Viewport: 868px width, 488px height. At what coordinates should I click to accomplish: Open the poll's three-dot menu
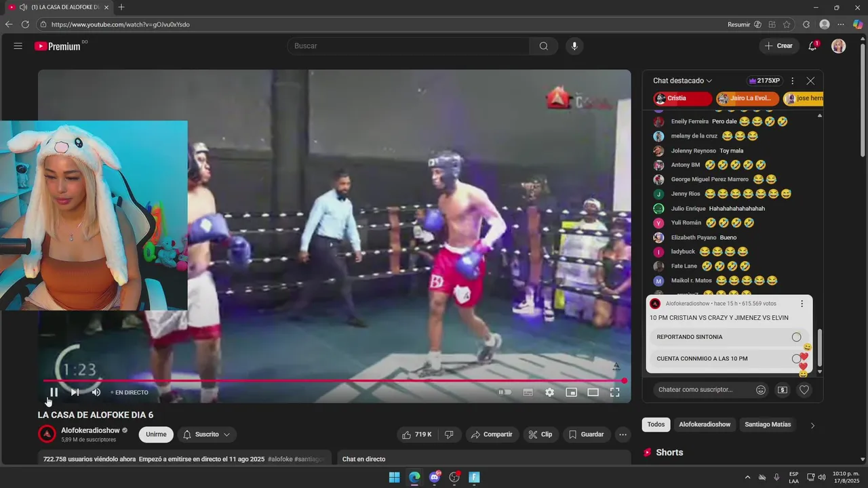tap(802, 304)
